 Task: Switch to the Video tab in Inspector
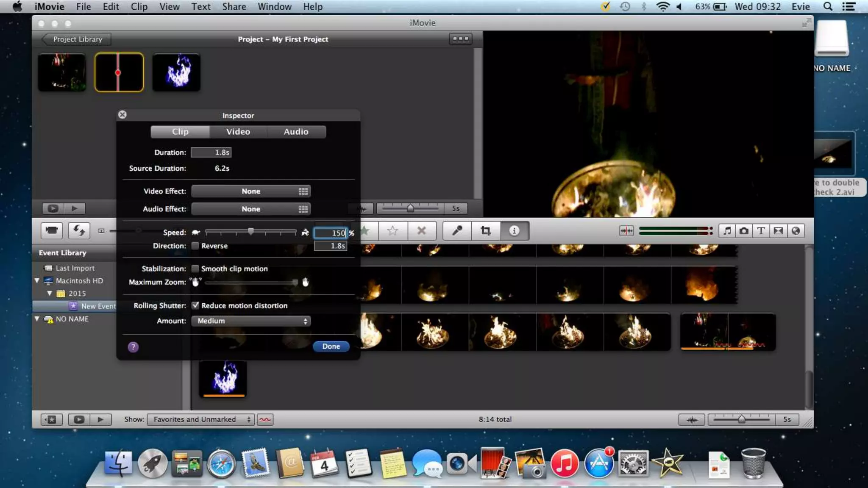tap(238, 132)
